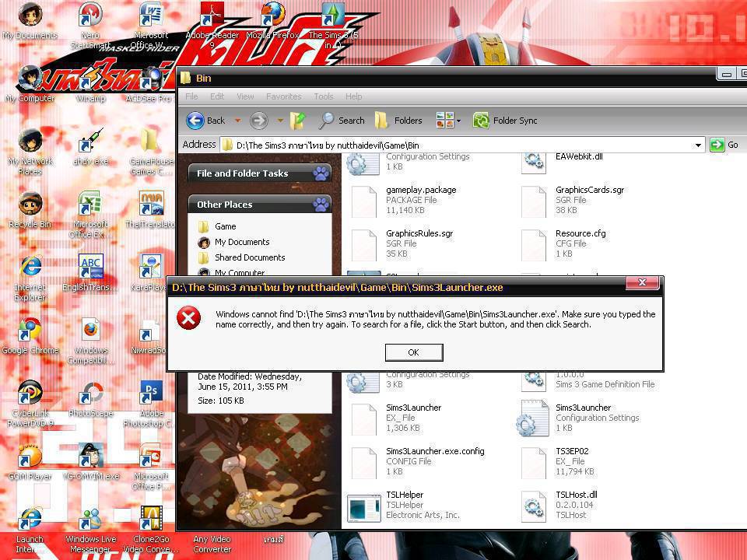
Task: Select the My Documents desktop icon
Action: pyautogui.click(x=30, y=21)
